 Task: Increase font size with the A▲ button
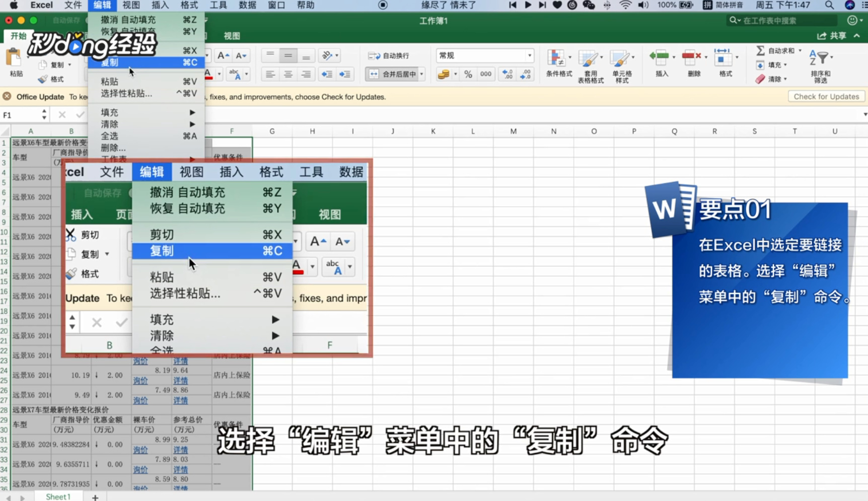point(223,55)
